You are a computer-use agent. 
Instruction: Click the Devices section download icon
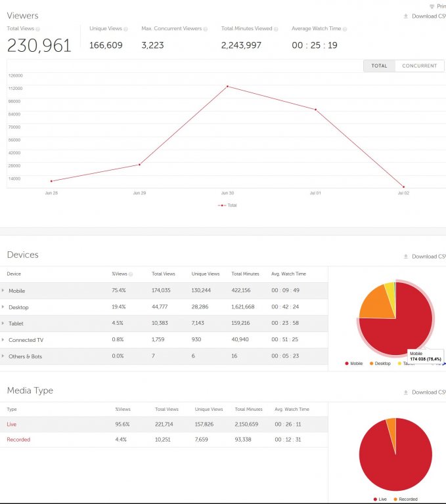(x=406, y=257)
